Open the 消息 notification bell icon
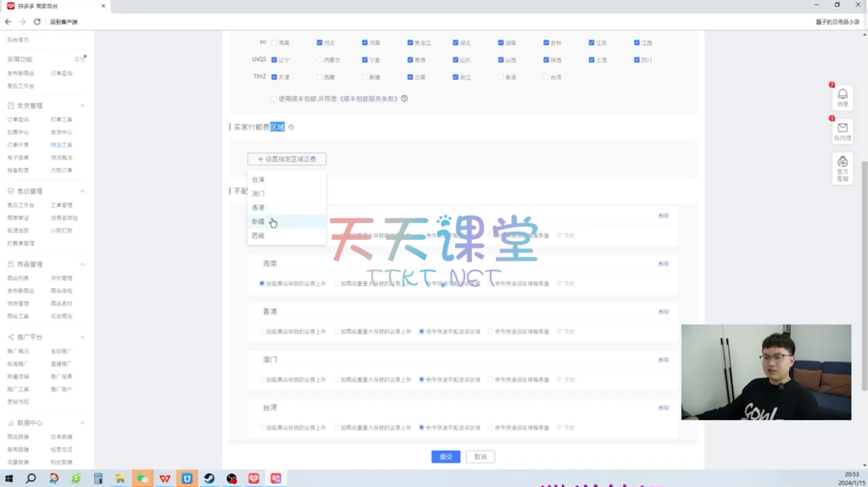Screen dimensions: 868x487 pos(842,95)
